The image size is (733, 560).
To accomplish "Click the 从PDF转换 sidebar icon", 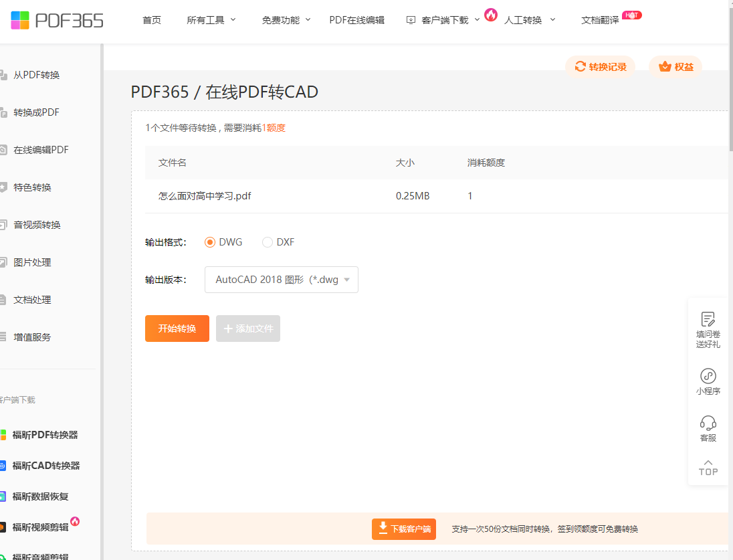I will (3, 75).
